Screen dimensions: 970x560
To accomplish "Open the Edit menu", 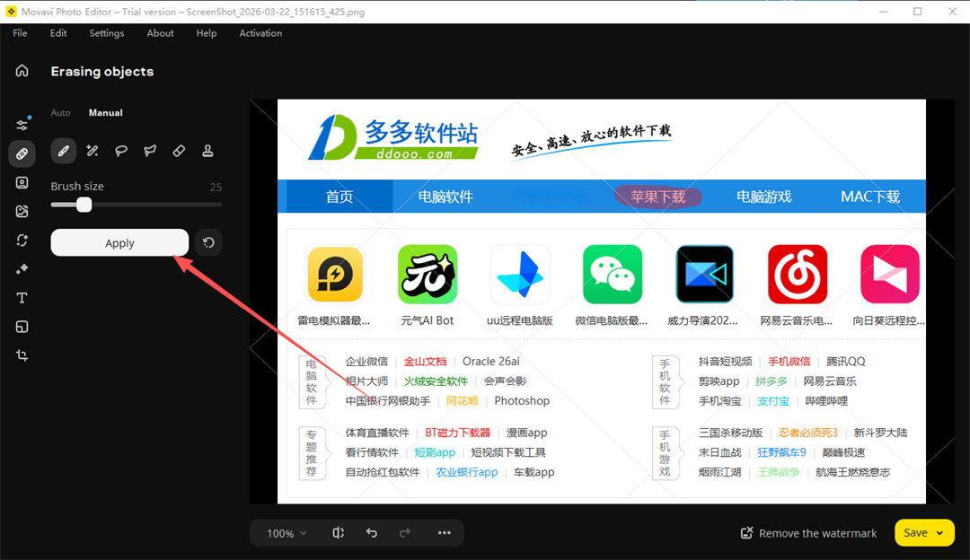I will click(x=58, y=33).
